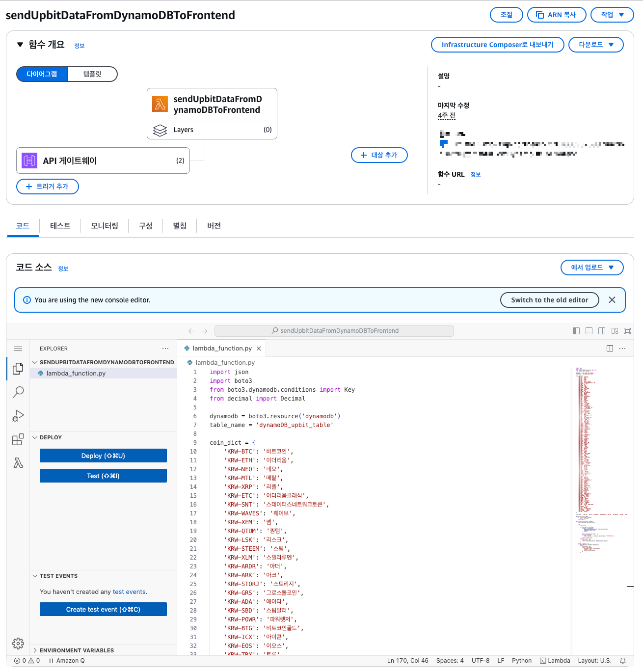
Task: Split the editor with split icon
Action: coord(610,349)
